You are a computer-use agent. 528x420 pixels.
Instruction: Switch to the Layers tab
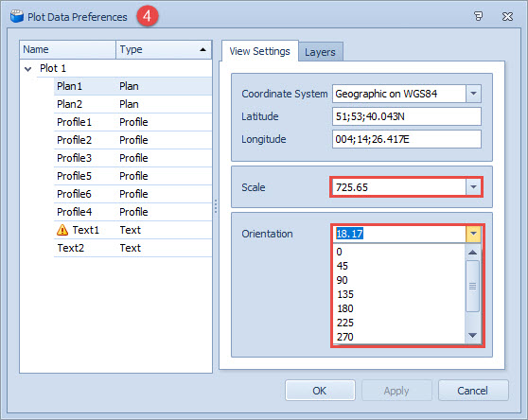[320, 52]
